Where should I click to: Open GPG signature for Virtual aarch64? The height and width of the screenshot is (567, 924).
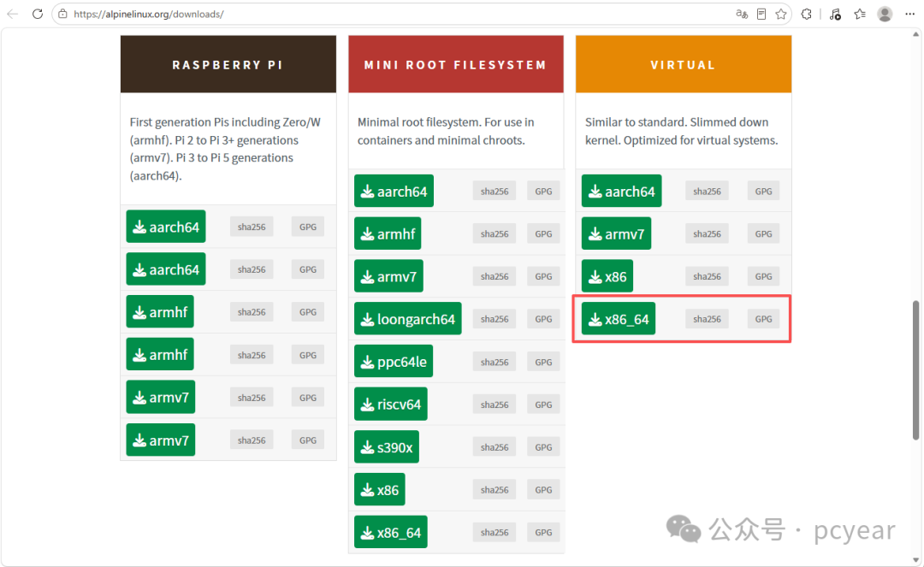click(764, 191)
